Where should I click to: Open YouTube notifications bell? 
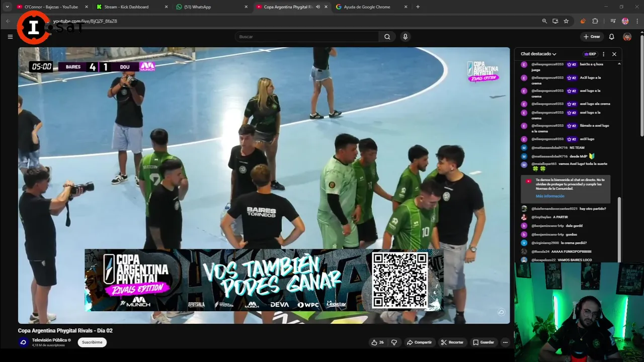(612, 37)
